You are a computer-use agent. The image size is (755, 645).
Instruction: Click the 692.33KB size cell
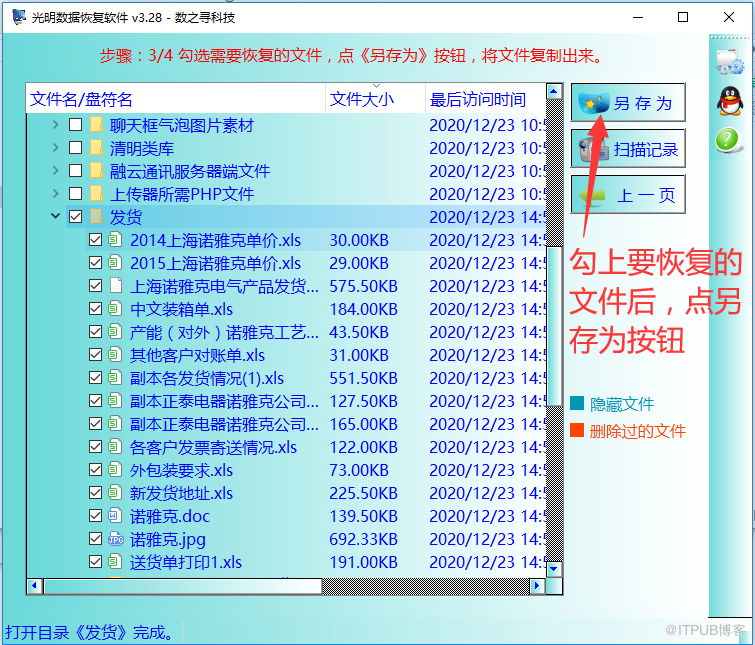coord(364,539)
